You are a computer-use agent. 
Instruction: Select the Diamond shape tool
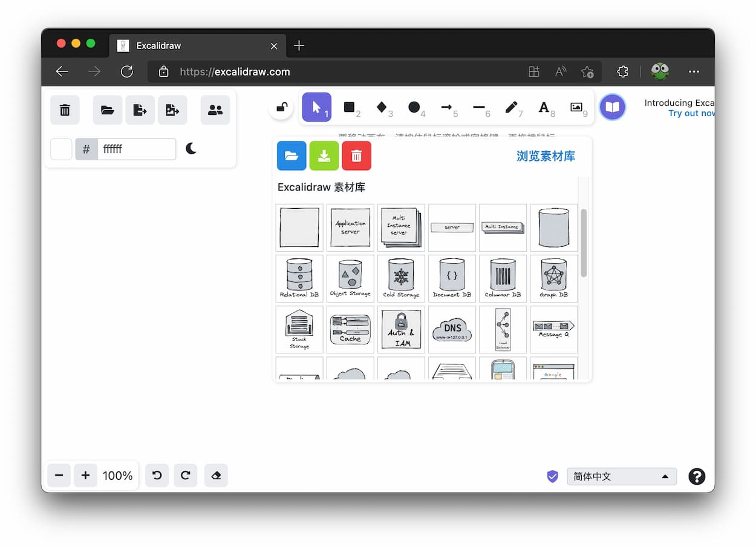(382, 108)
